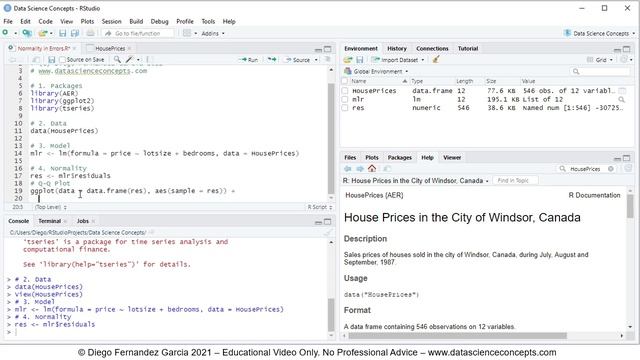Toggle select-all checkbox in Environment header
The width and height of the screenshot is (640, 360).
click(x=345, y=81)
